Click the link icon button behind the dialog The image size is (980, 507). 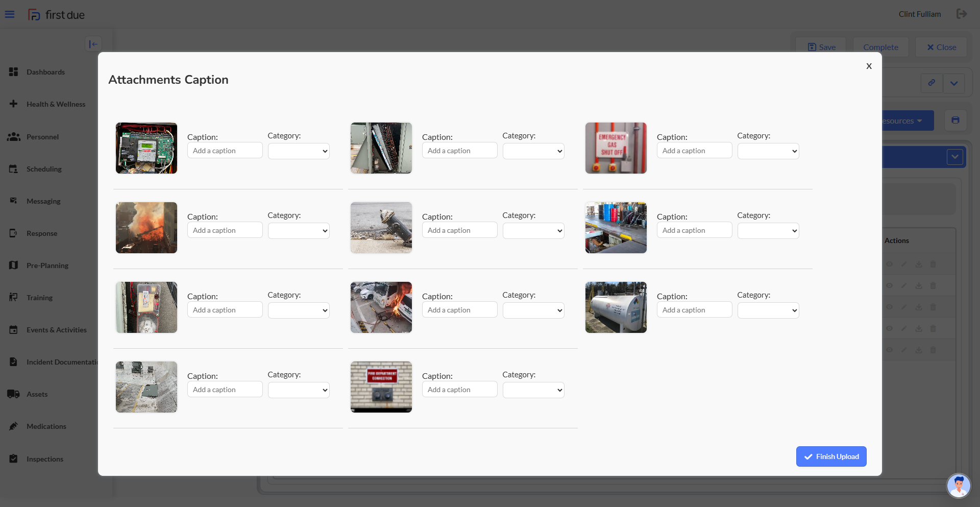[x=932, y=83]
